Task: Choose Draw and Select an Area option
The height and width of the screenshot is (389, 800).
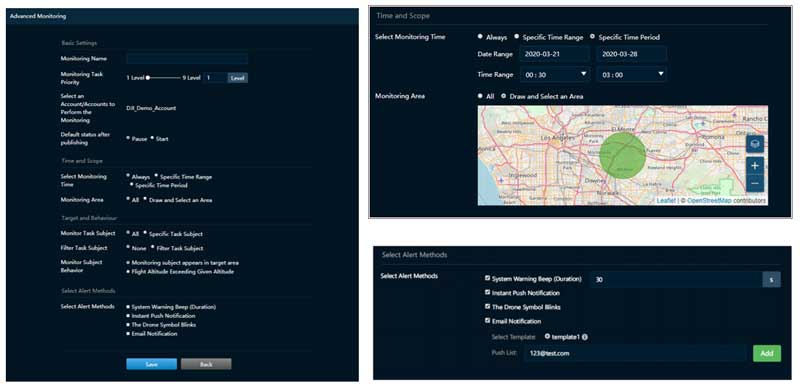Action: click(x=504, y=96)
